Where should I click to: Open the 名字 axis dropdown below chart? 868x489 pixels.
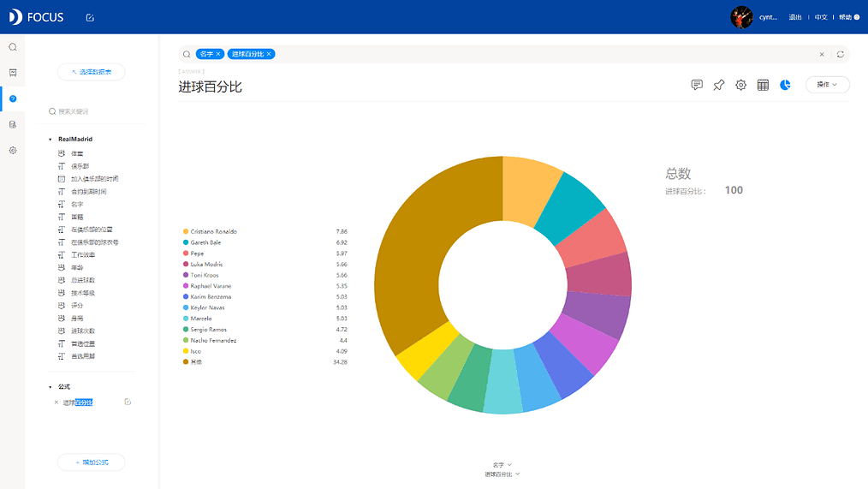502,465
